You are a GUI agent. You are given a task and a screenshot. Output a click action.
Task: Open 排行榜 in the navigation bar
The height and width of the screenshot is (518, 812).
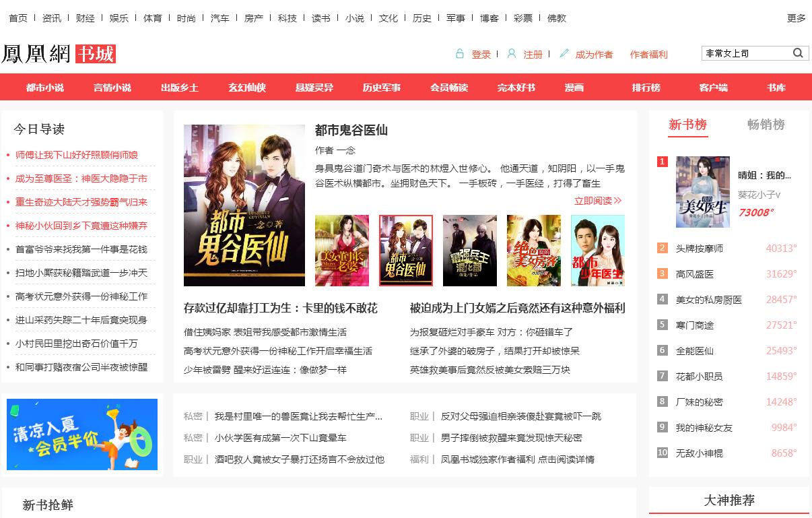pos(646,88)
